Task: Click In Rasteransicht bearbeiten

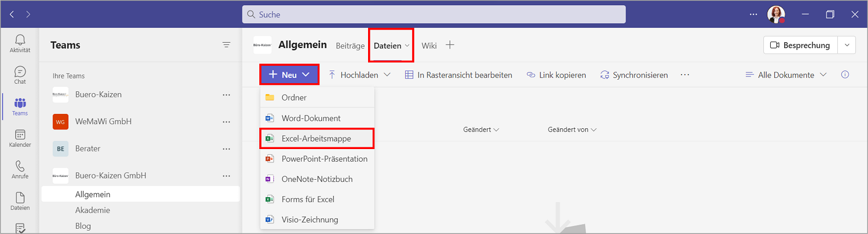Action: [458, 75]
